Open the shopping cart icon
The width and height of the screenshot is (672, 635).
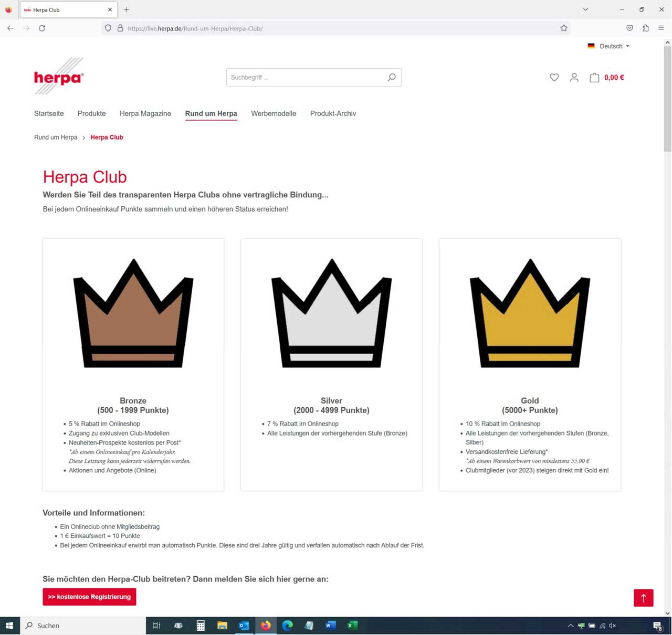pos(594,78)
